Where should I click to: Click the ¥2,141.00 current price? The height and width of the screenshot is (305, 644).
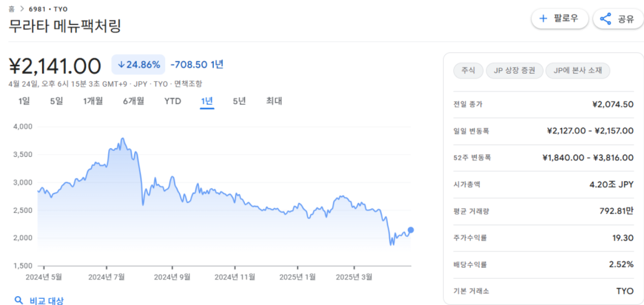point(54,66)
